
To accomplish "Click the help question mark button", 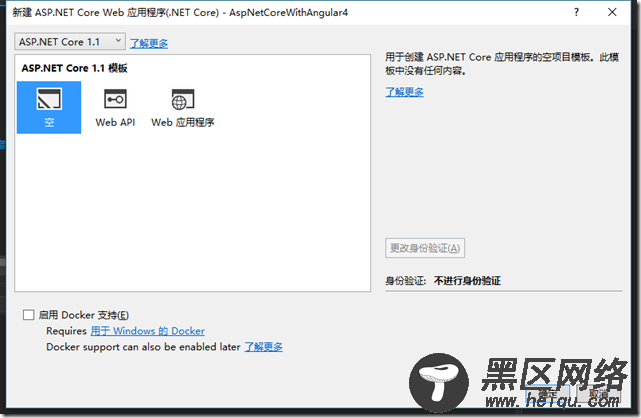I will click(x=576, y=12).
